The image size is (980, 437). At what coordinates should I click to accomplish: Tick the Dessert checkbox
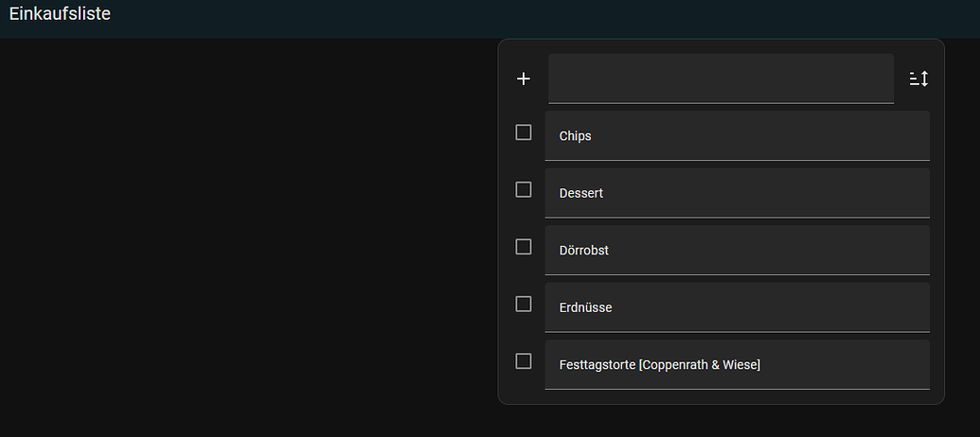click(x=524, y=189)
